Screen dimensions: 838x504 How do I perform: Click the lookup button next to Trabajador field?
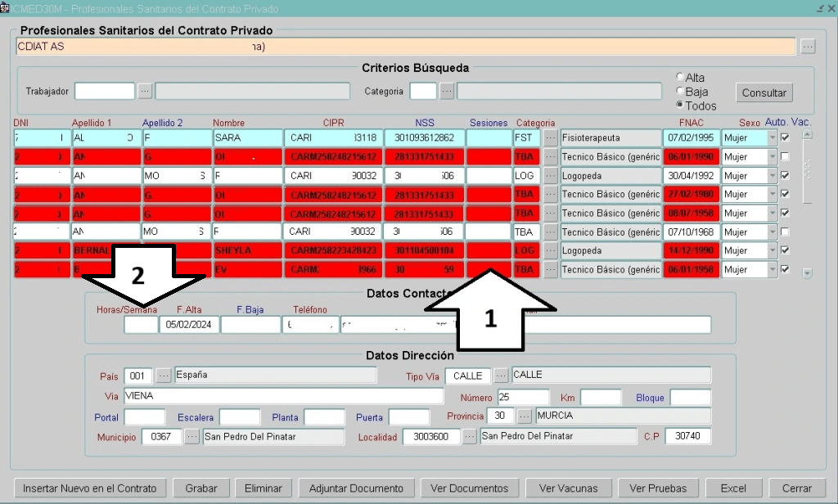click(x=145, y=91)
